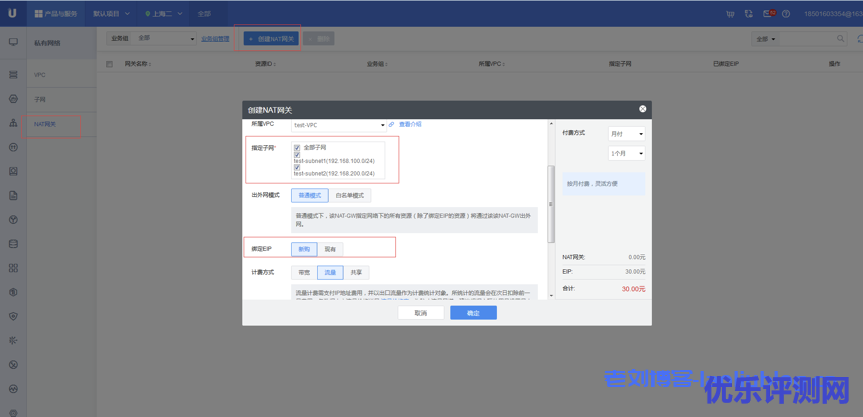Image resolution: width=863 pixels, height=417 pixels.
Task: Expand the 业务组 全部 dropdown
Action: click(x=165, y=39)
